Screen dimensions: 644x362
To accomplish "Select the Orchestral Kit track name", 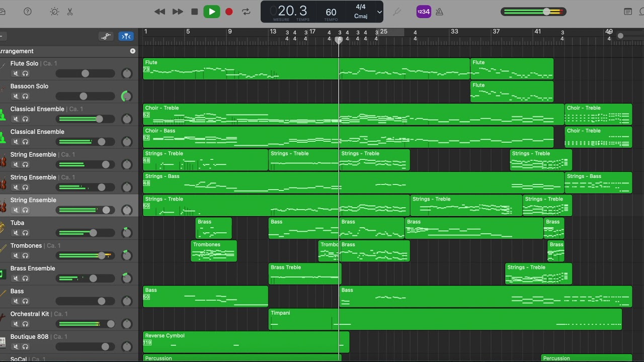I will pyautogui.click(x=30, y=314).
